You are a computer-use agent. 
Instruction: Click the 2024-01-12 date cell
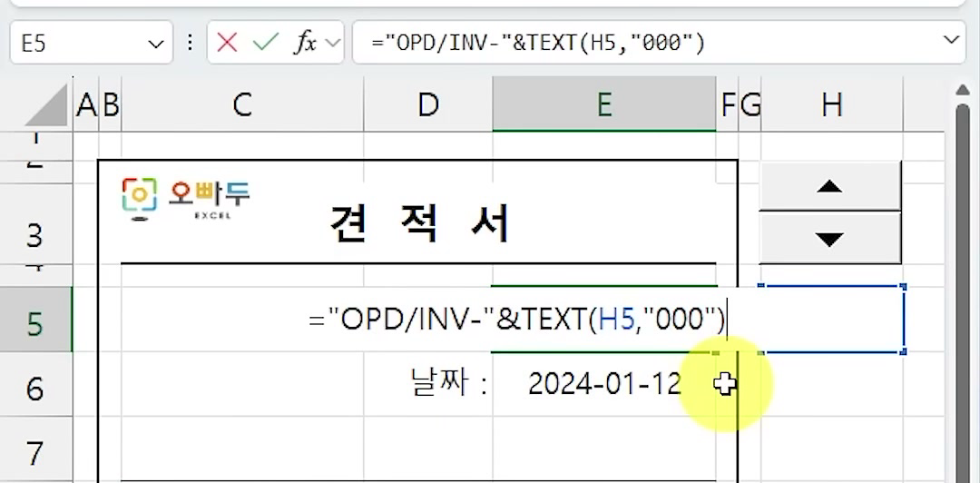coord(603,383)
